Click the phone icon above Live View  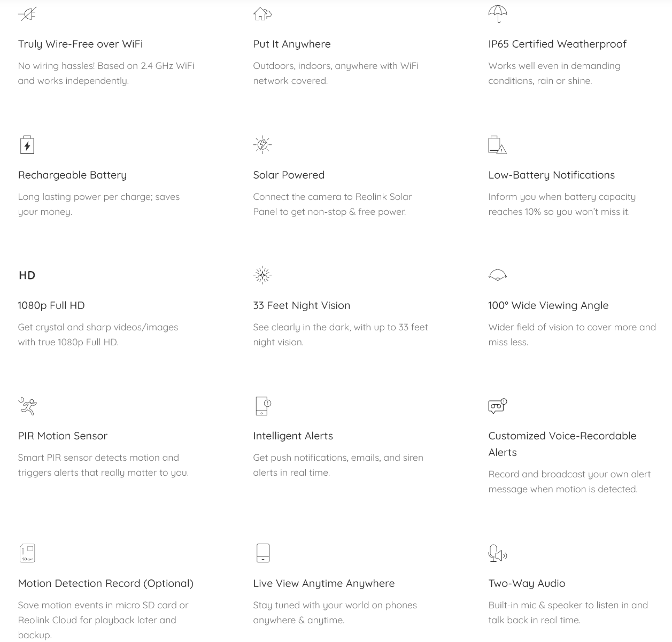click(x=262, y=553)
